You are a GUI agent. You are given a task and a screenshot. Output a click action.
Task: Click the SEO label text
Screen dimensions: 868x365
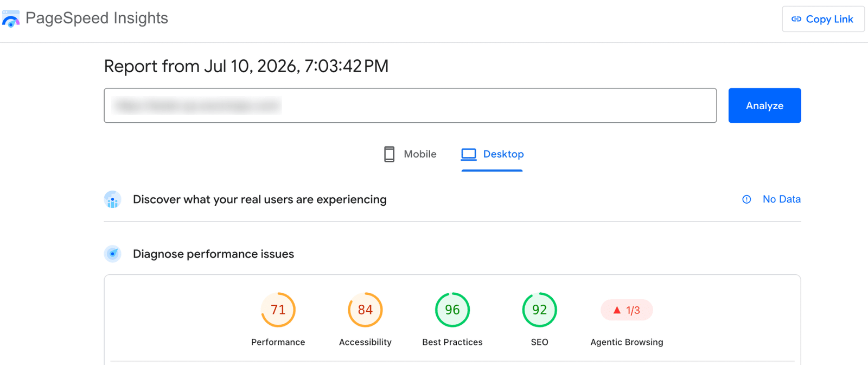tap(539, 342)
